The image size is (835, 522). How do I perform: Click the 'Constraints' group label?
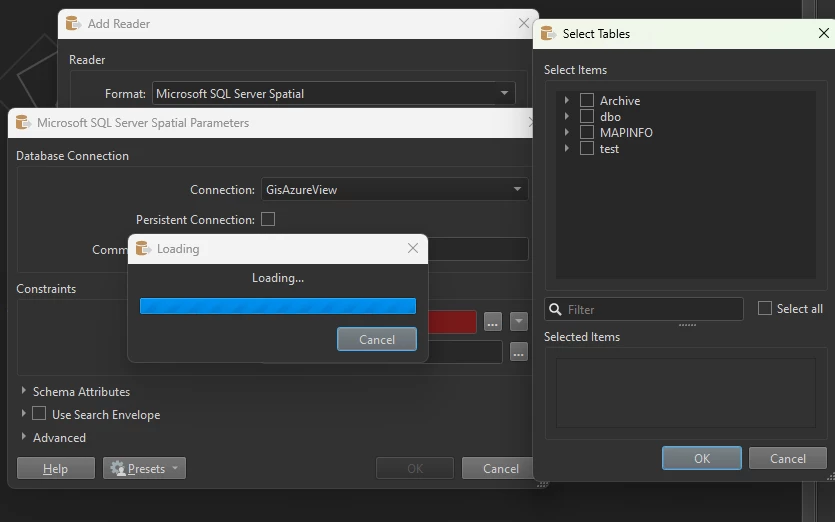pyautogui.click(x=46, y=289)
